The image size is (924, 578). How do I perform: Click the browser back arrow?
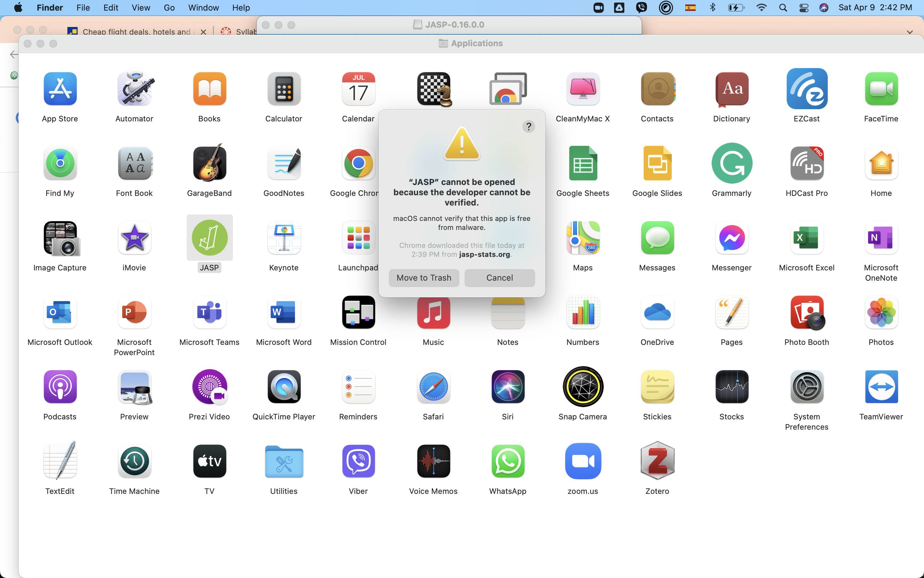[14, 54]
